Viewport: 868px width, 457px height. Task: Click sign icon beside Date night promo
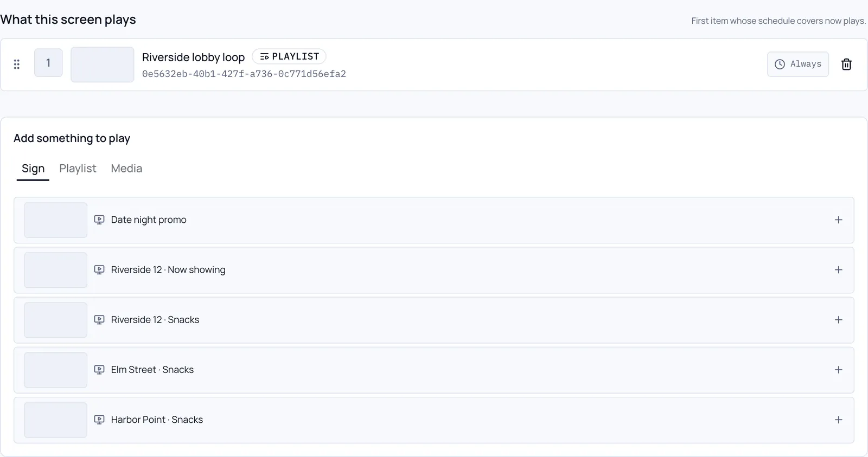pos(99,220)
